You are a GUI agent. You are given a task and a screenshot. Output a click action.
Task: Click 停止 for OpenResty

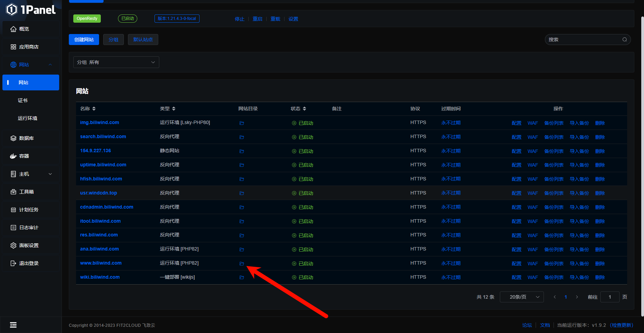[x=239, y=19]
